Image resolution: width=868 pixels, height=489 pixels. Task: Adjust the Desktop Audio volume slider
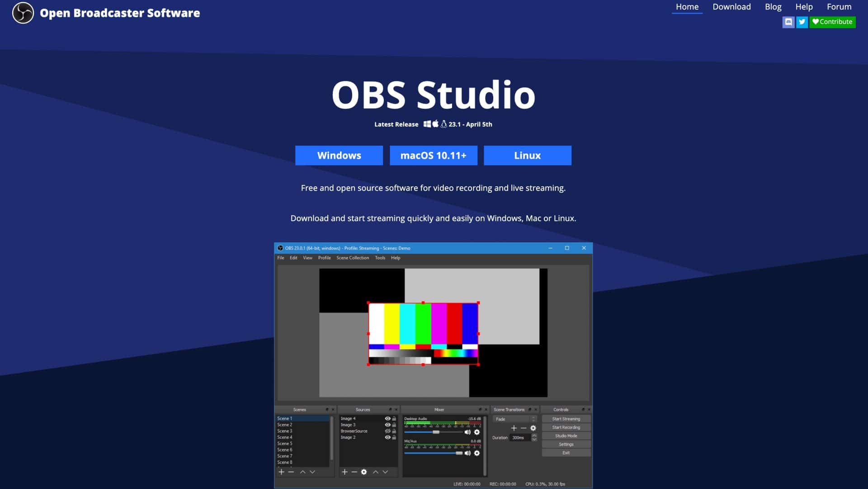(x=434, y=432)
